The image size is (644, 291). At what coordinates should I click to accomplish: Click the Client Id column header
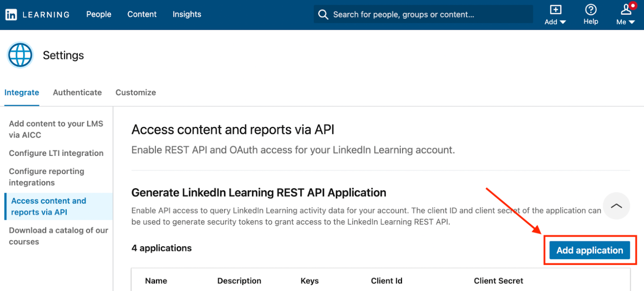(x=386, y=281)
